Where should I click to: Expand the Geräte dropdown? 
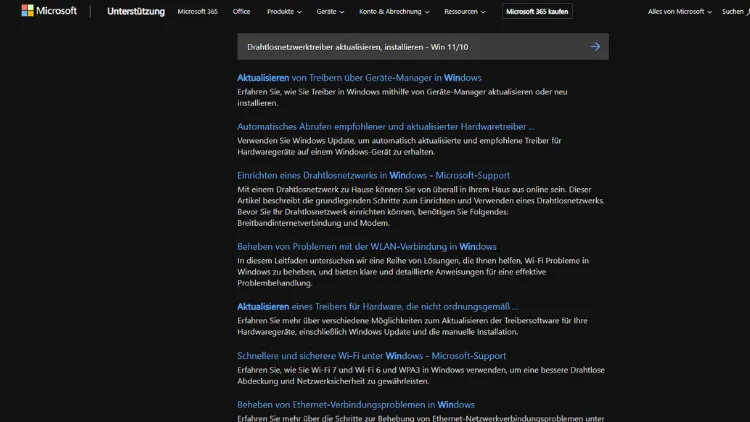coord(330,11)
